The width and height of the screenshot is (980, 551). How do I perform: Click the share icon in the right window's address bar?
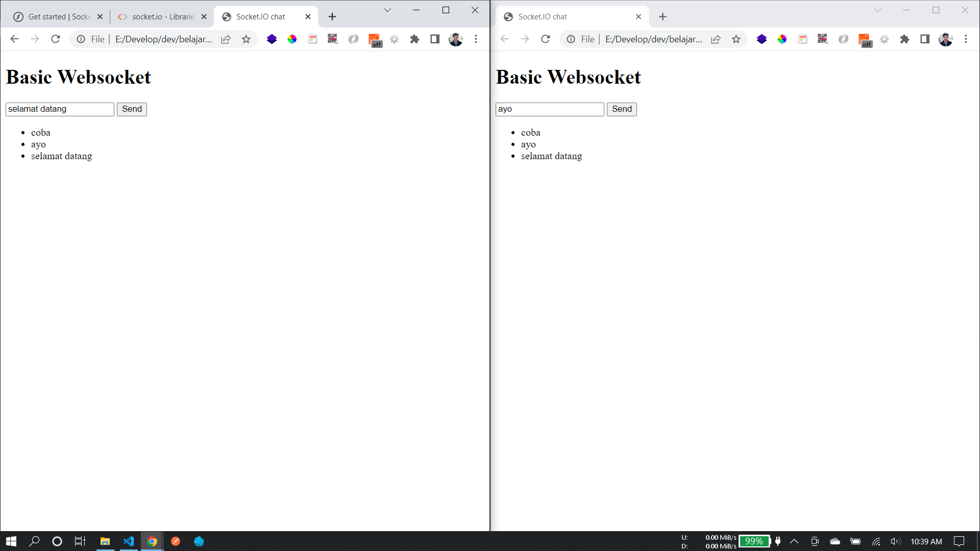point(716,39)
